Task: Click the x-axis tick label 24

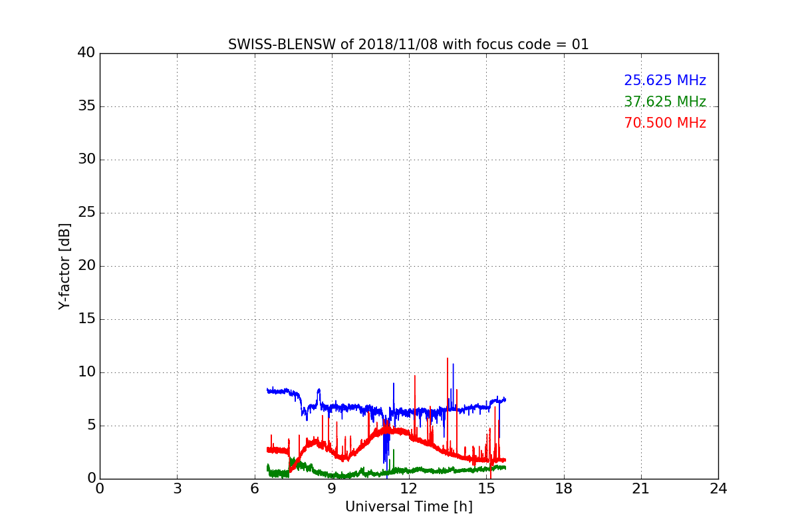Action: 718,489
